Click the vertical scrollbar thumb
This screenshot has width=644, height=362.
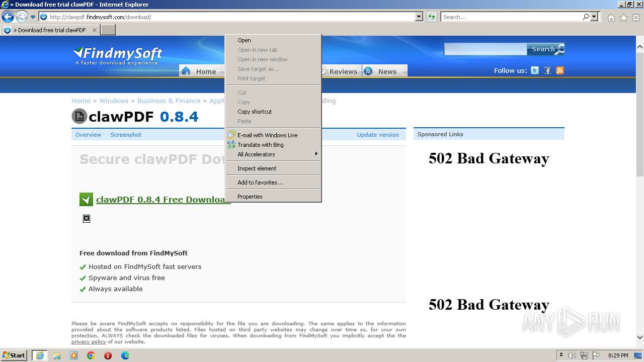(x=640, y=114)
